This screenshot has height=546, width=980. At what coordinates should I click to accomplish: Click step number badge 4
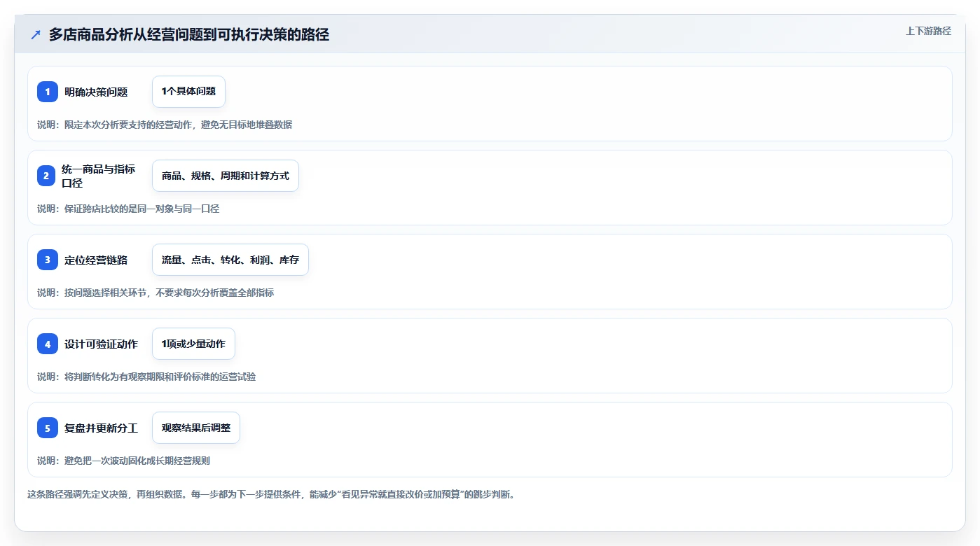48,344
